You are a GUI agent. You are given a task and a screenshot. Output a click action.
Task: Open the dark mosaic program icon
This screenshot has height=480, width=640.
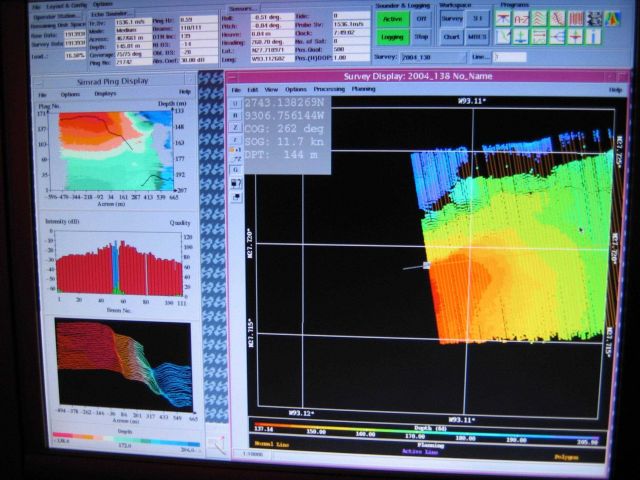(x=594, y=19)
